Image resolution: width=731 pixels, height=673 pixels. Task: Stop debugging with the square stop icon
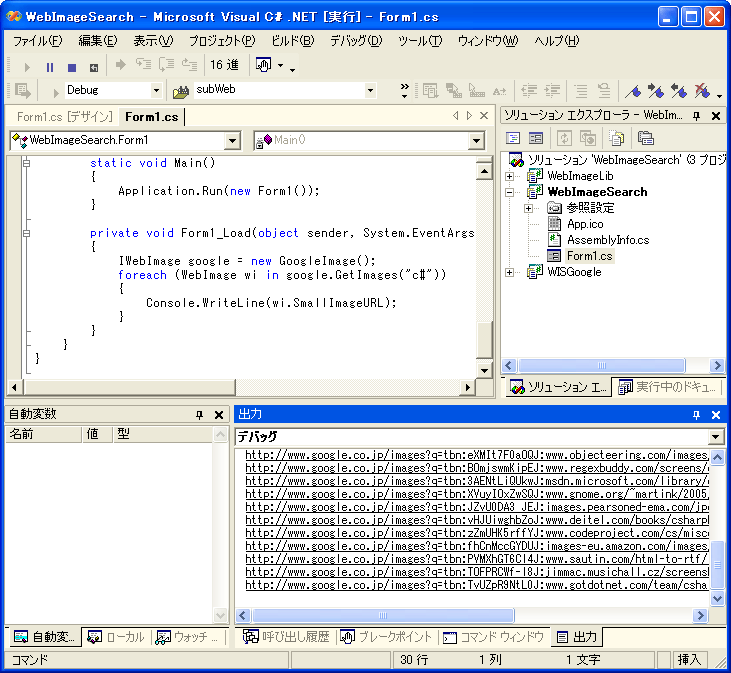tap(72, 67)
